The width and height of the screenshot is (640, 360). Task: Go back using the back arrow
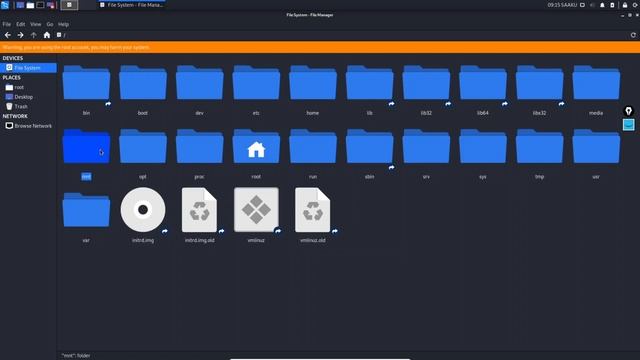click(8, 35)
